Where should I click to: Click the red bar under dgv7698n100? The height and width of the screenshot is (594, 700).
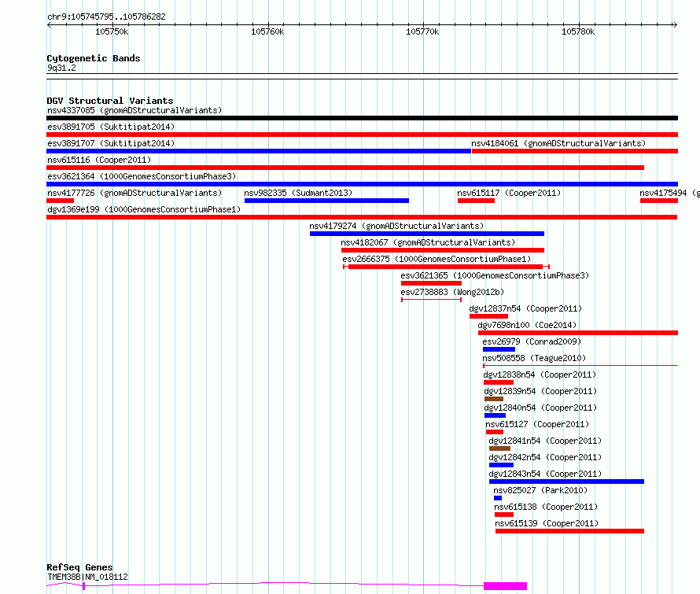tap(578, 333)
